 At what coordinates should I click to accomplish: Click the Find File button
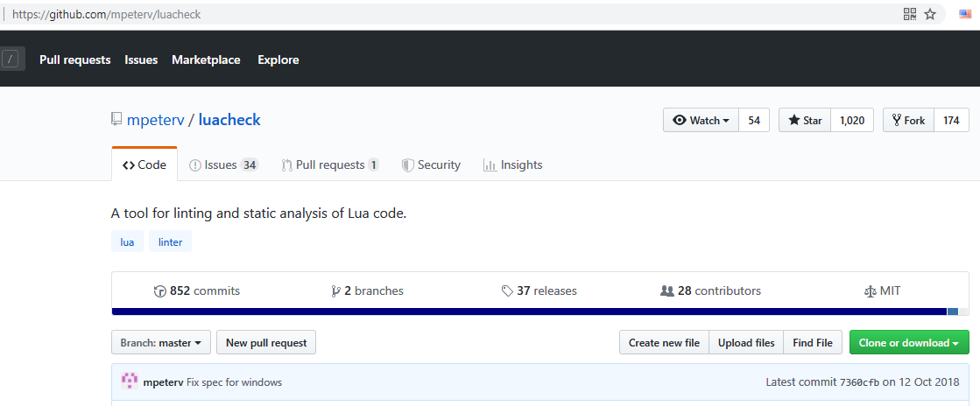pos(813,342)
